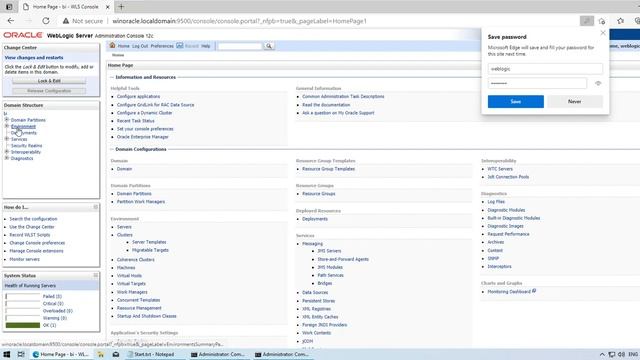Open Help in the console toolbar

coord(206,46)
